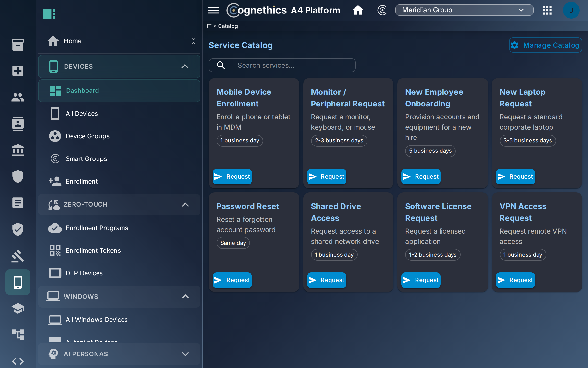Request Shared Drive Access
The image size is (588, 368).
click(327, 280)
